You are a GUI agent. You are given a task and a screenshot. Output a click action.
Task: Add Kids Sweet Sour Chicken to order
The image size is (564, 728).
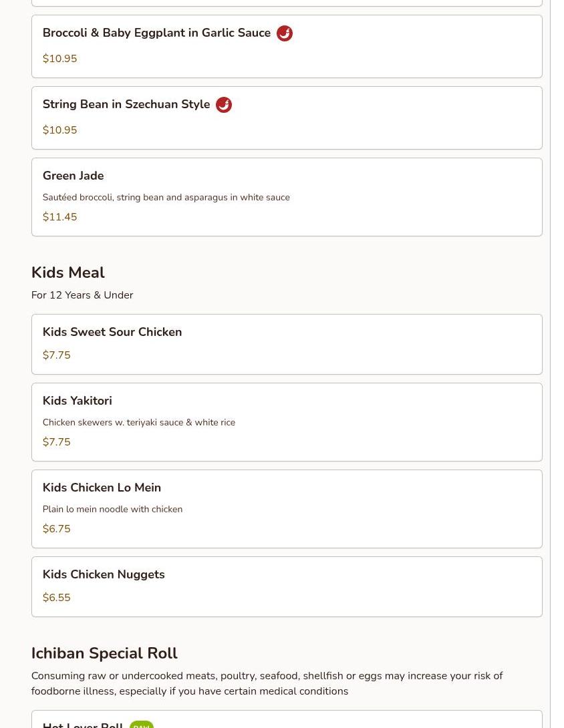coord(112,333)
